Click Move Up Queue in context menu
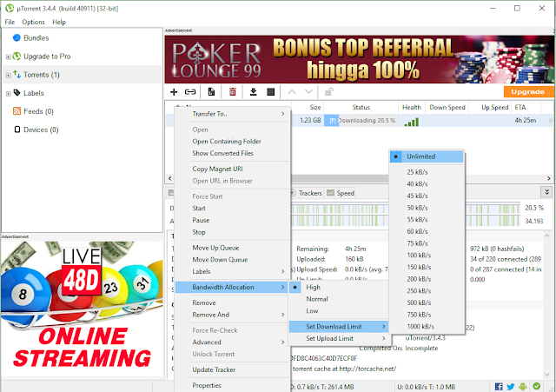Viewport: 556px width, 392px height. (x=233, y=248)
